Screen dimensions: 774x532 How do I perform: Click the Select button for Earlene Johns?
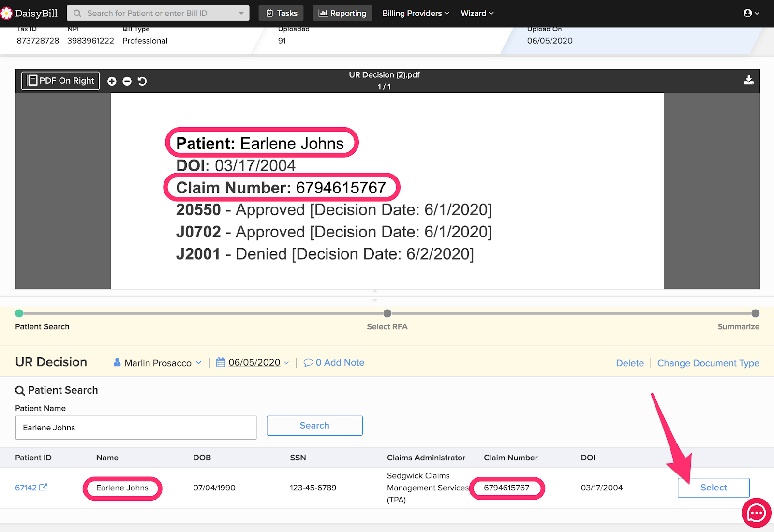click(714, 488)
